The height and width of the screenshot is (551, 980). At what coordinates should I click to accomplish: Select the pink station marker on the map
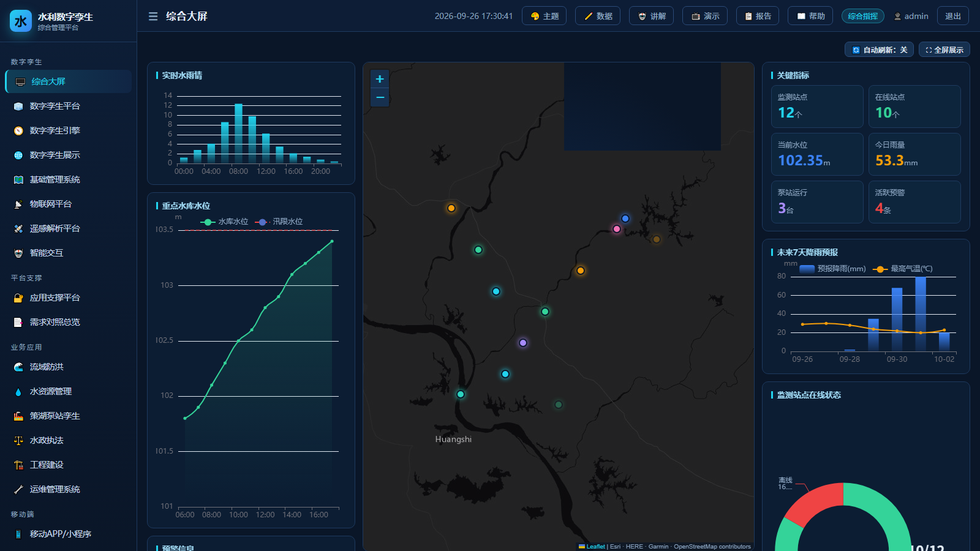click(617, 229)
